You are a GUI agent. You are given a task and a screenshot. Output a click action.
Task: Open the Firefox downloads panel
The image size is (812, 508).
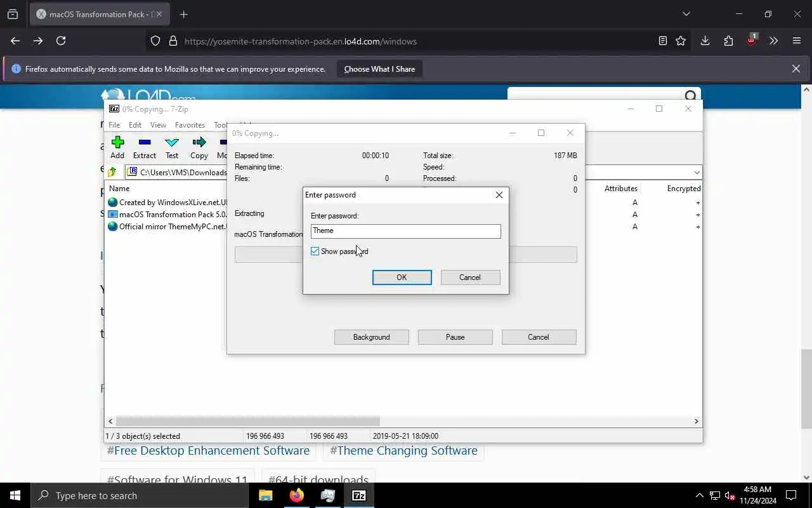click(x=705, y=41)
